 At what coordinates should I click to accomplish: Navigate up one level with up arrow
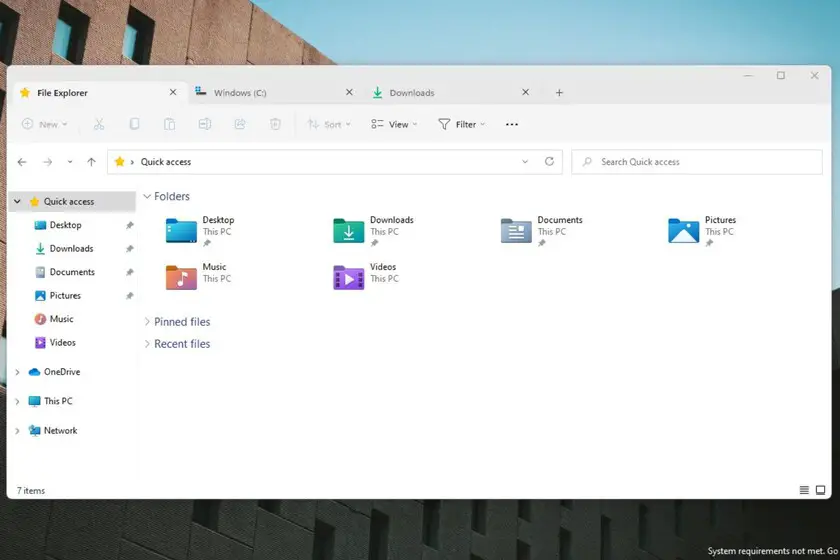click(92, 162)
